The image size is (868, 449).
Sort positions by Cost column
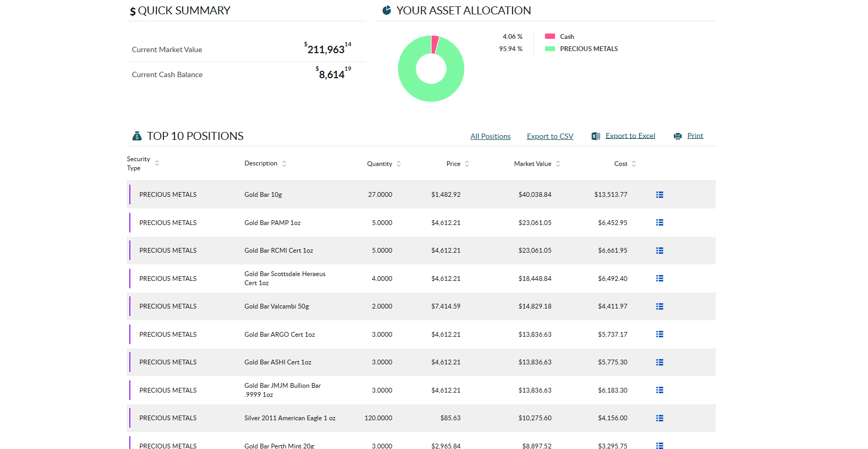click(634, 164)
